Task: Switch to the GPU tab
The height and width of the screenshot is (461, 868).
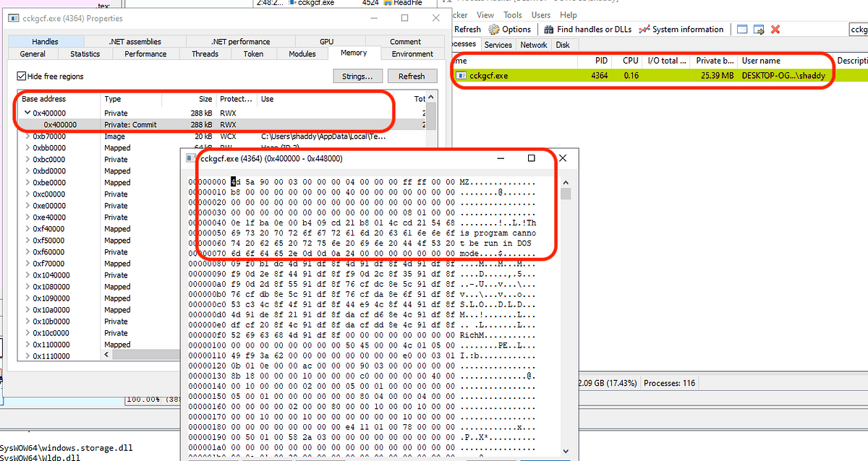Action: 326,42
